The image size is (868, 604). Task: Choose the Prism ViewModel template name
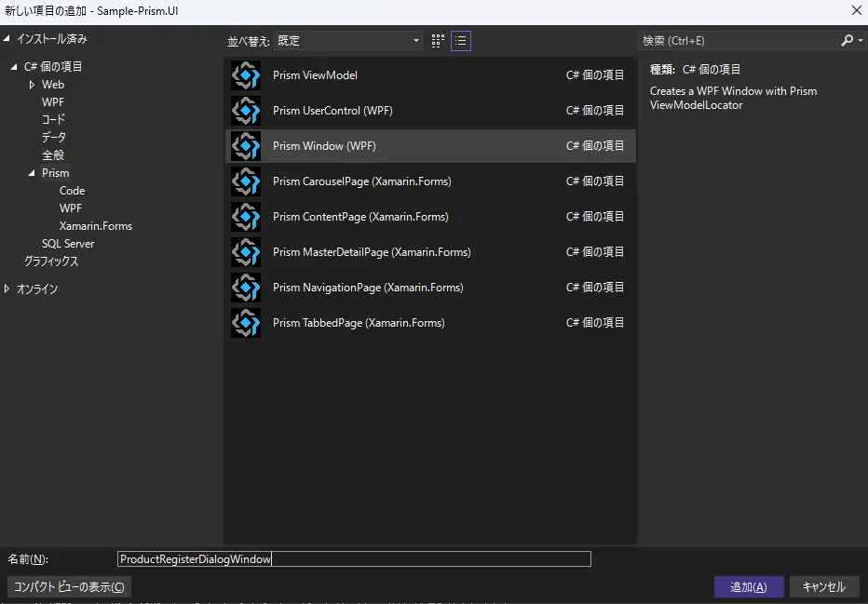[x=315, y=75]
